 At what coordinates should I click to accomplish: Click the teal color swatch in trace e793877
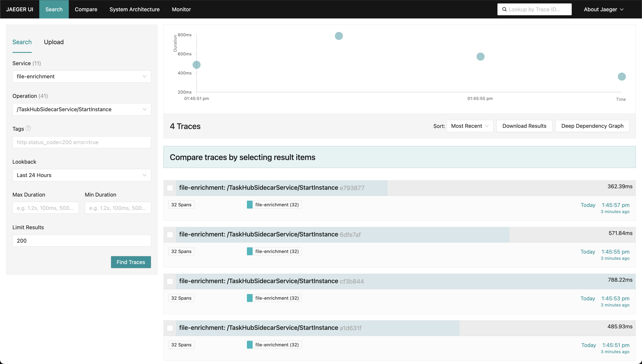(x=249, y=205)
